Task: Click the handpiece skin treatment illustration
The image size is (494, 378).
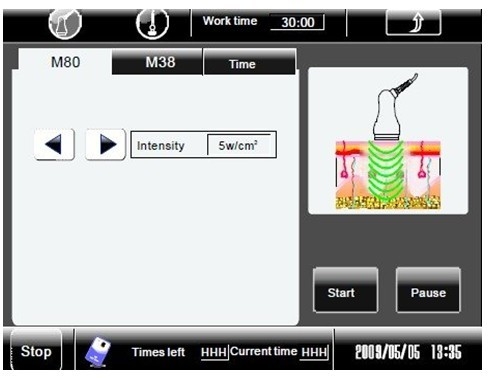Action: tap(388, 141)
